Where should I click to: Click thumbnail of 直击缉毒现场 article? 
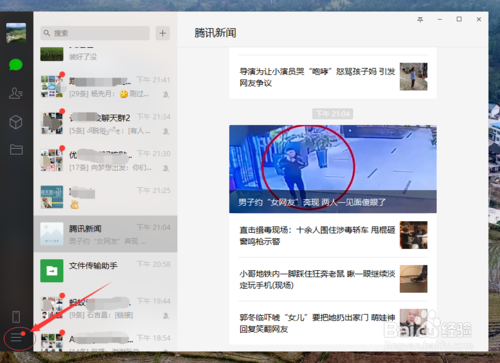413,235
